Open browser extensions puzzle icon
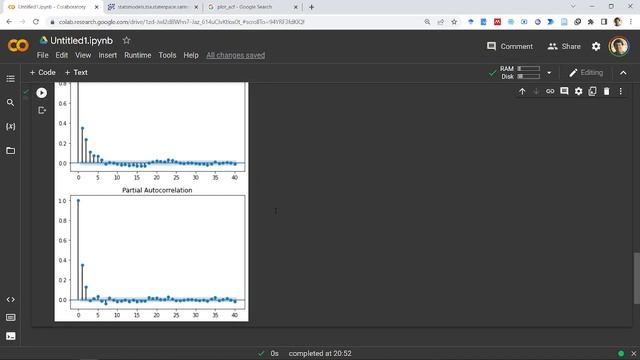This screenshot has width=640, height=360. (x=591, y=22)
